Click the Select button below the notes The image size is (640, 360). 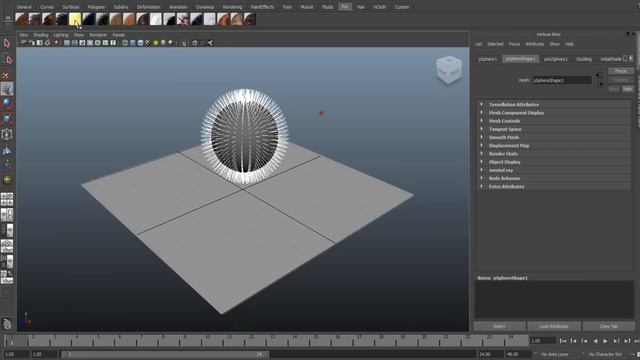click(499, 326)
